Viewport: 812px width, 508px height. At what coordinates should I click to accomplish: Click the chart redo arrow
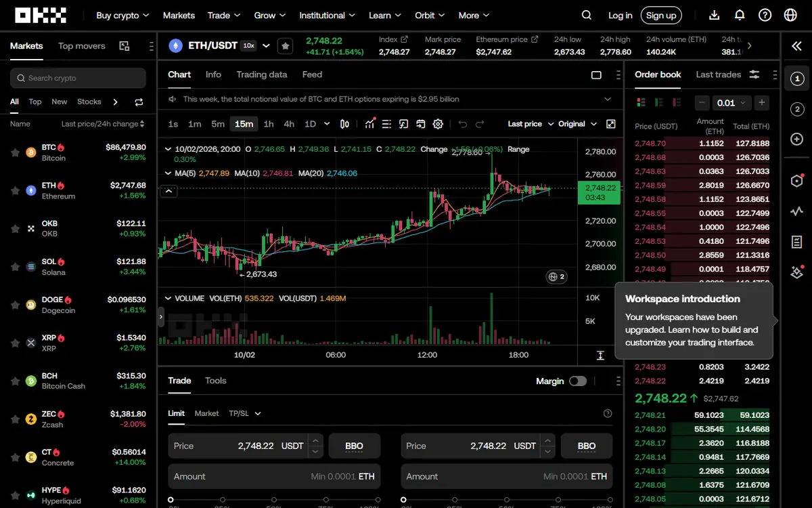coord(480,124)
